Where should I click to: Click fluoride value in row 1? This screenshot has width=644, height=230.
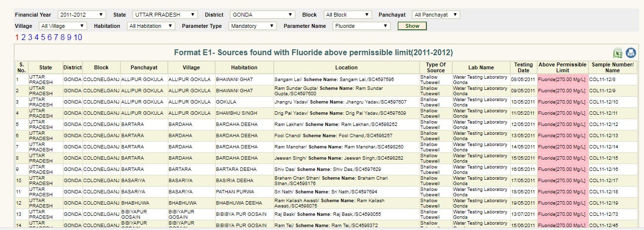(x=563, y=80)
